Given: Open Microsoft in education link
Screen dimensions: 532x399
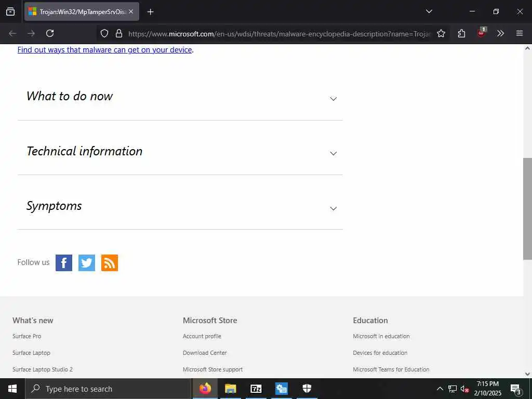Looking at the screenshot, I should click(x=381, y=336).
